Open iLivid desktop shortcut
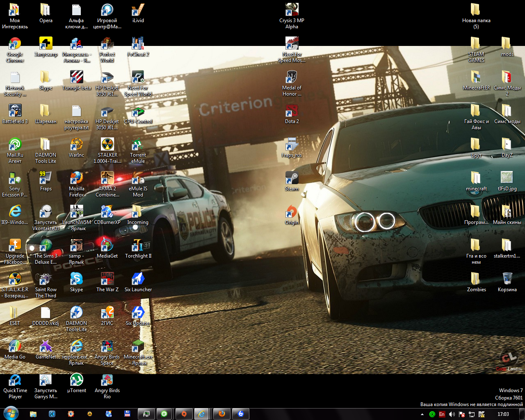The image size is (525, 420). [x=138, y=10]
